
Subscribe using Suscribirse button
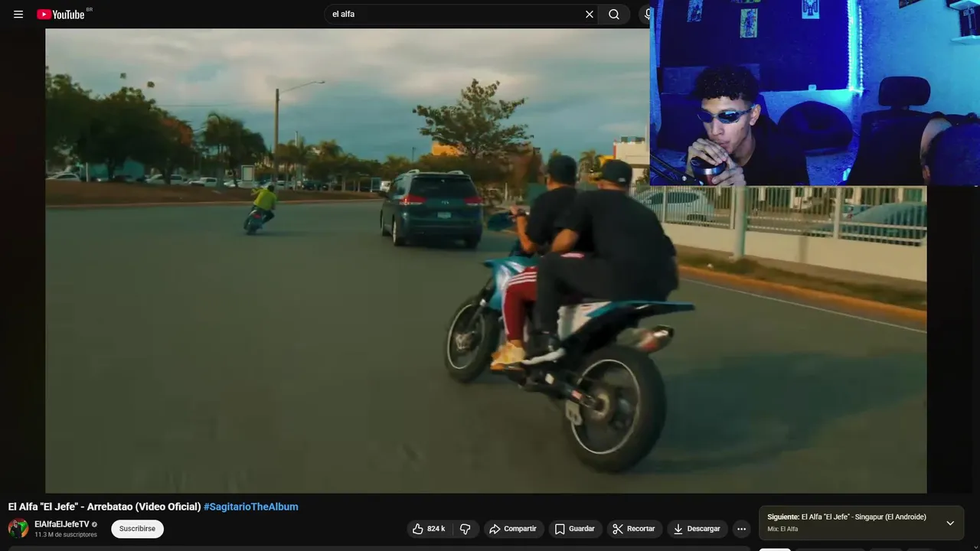click(x=137, y=529)
